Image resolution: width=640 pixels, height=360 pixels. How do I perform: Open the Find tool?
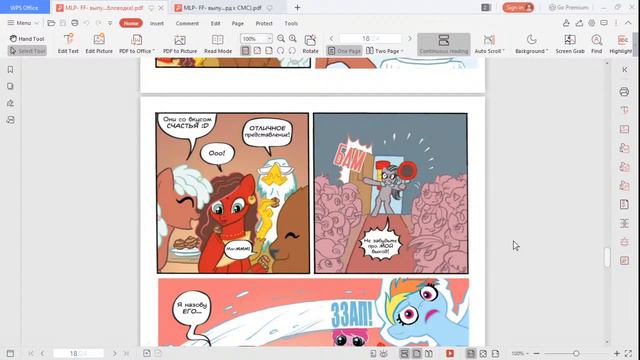pyautogui.click(x=597, y=44)
